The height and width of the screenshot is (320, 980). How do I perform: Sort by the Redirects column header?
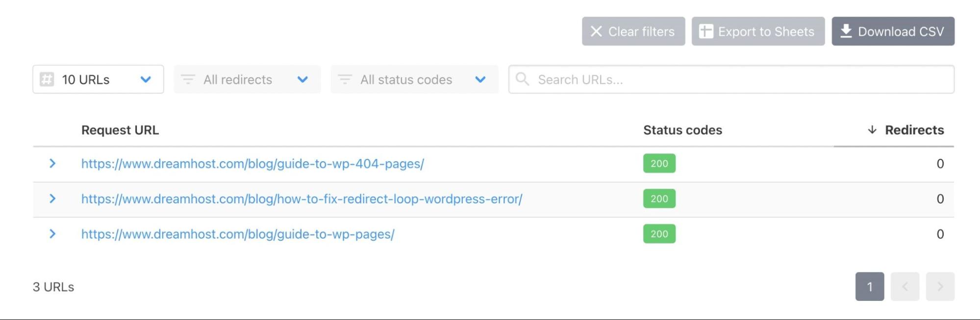[914, 130]
